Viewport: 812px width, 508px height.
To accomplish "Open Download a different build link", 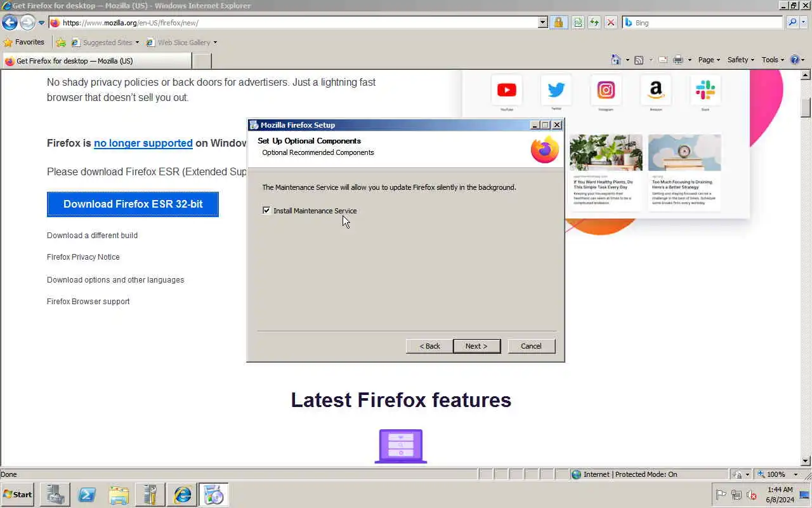I will coord(92,236).
